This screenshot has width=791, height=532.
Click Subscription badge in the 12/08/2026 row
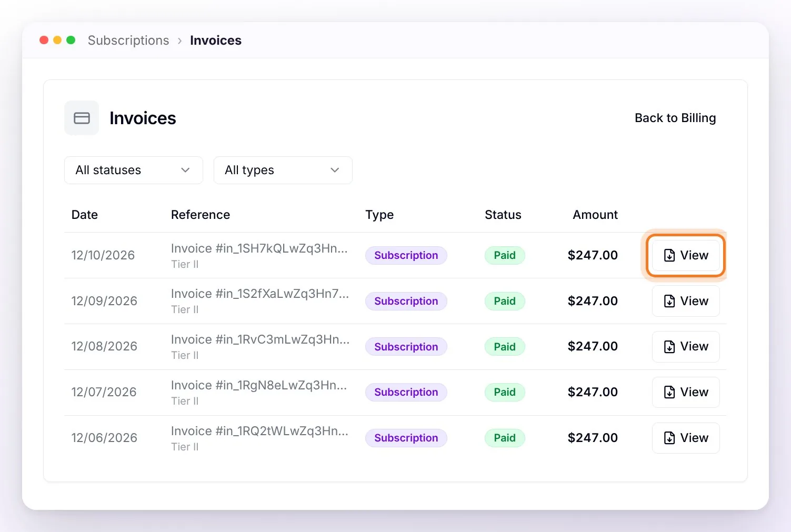406,347
